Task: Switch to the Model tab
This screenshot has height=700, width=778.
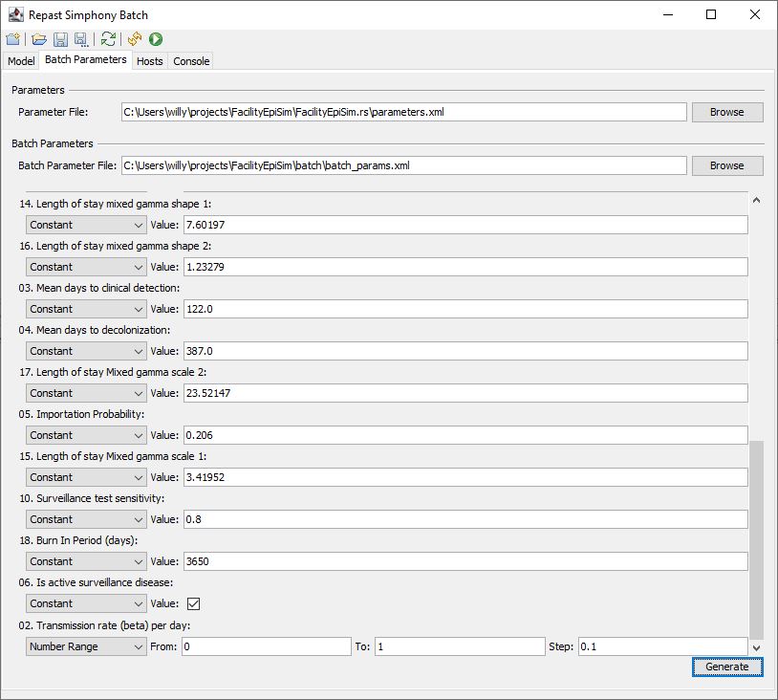Action: pos(21,61)
